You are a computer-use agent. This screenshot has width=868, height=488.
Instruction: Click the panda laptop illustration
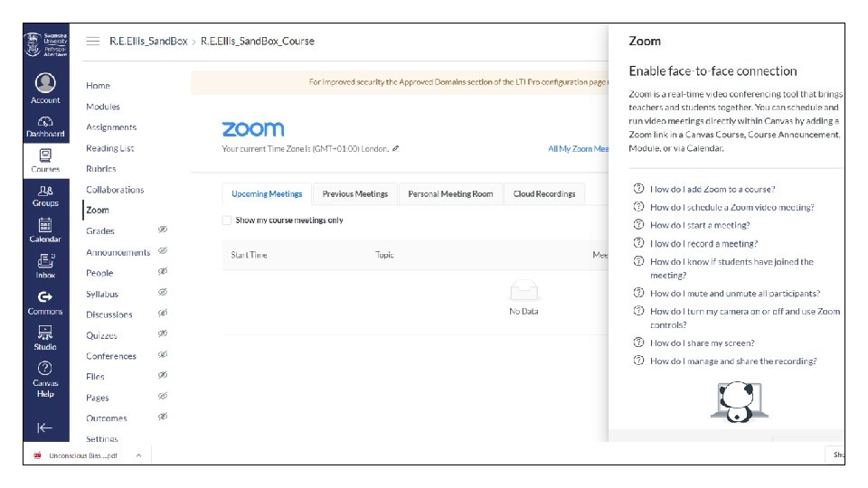point(740,402)
